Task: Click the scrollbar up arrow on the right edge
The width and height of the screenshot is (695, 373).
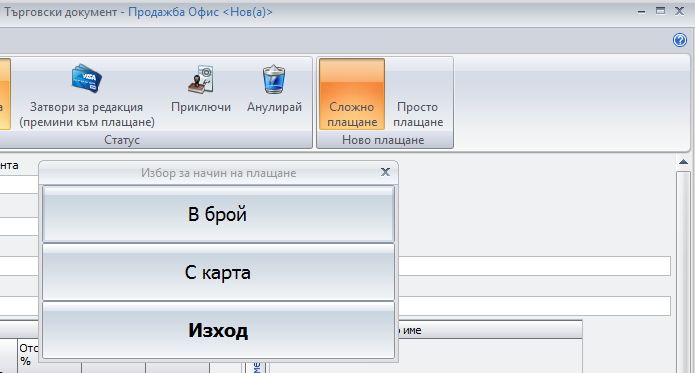Action: [683, 162]
